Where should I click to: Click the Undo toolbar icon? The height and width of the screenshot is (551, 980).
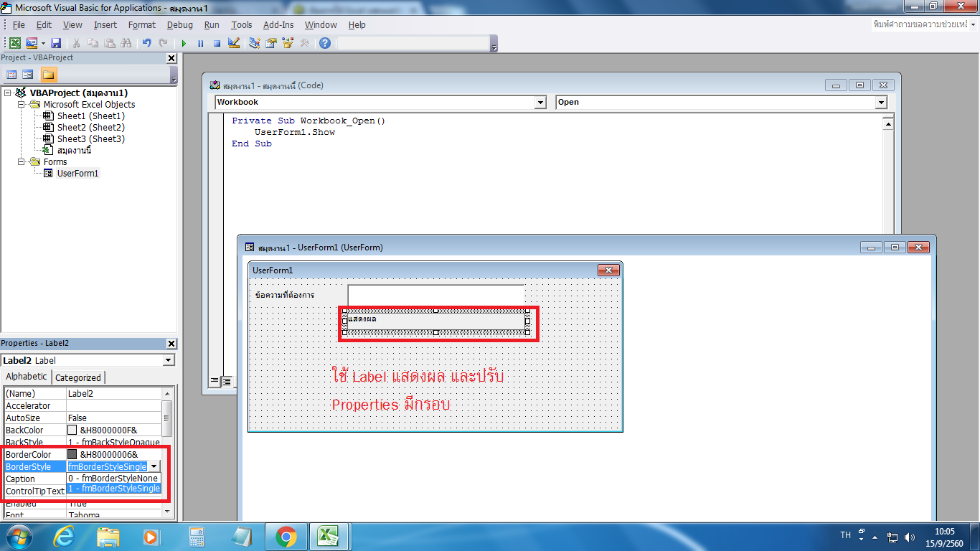(147, 43)
